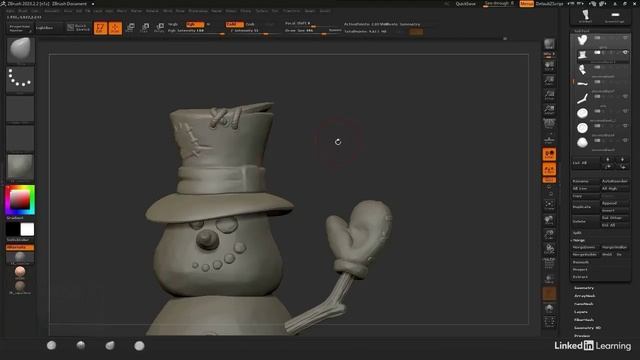This screenshot has height=360, width=640.
Task: Toggle the Transp transparency icon
Action: click(x=549, y=279)
